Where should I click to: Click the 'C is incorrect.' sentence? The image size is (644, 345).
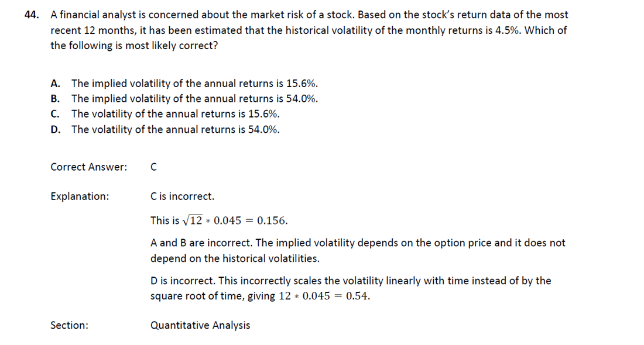(182, 196)
